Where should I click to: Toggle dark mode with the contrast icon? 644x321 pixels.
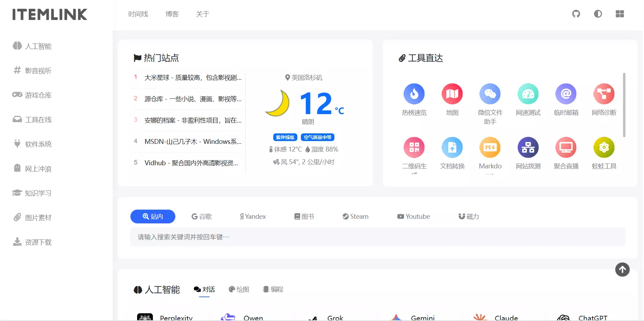(x=598, y=14)
